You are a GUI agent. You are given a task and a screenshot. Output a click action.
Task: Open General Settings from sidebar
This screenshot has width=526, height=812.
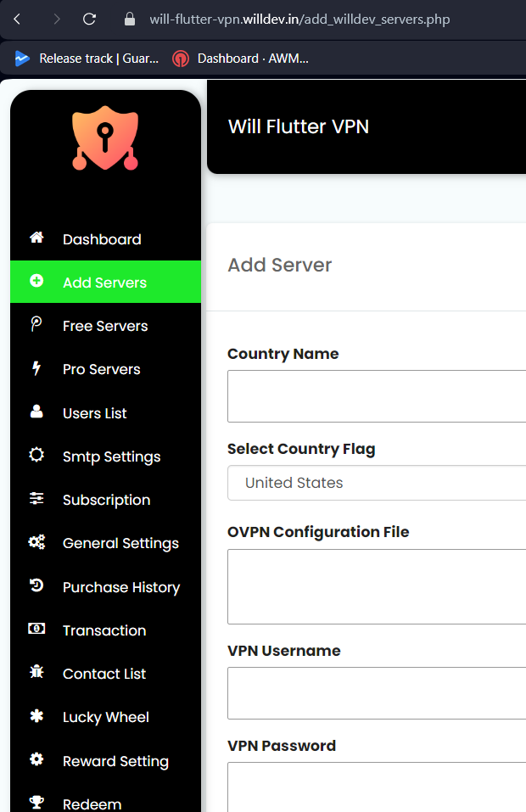point(105,543)
